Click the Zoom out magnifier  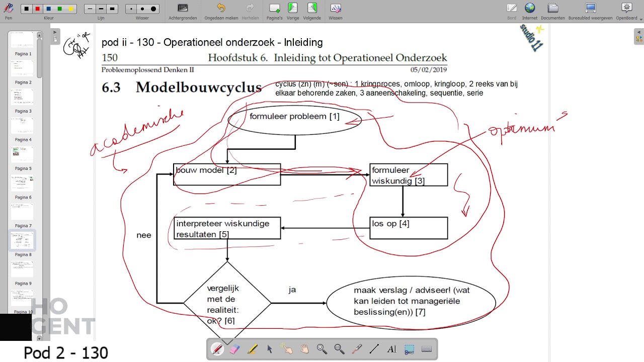click(x=340, y=349)
